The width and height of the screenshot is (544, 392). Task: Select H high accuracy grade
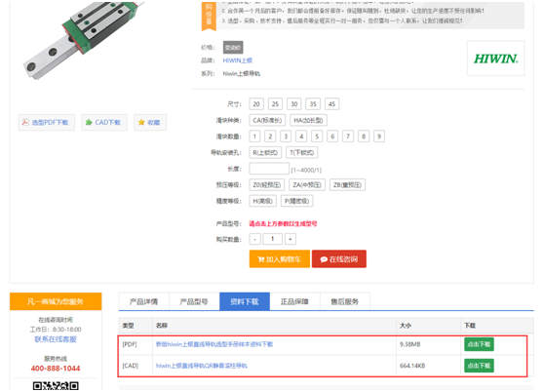click(x=262, y=201)
